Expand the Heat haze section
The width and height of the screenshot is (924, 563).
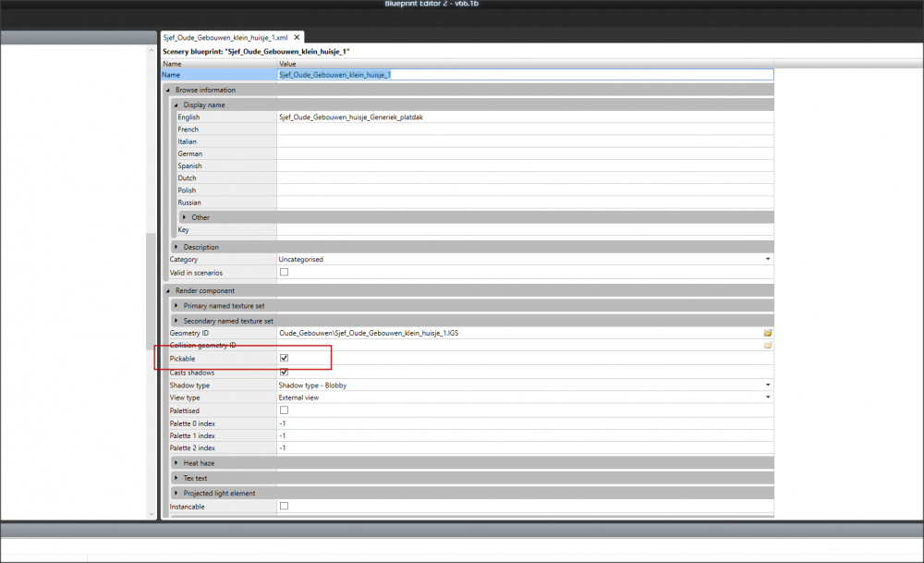click(176, 462)
